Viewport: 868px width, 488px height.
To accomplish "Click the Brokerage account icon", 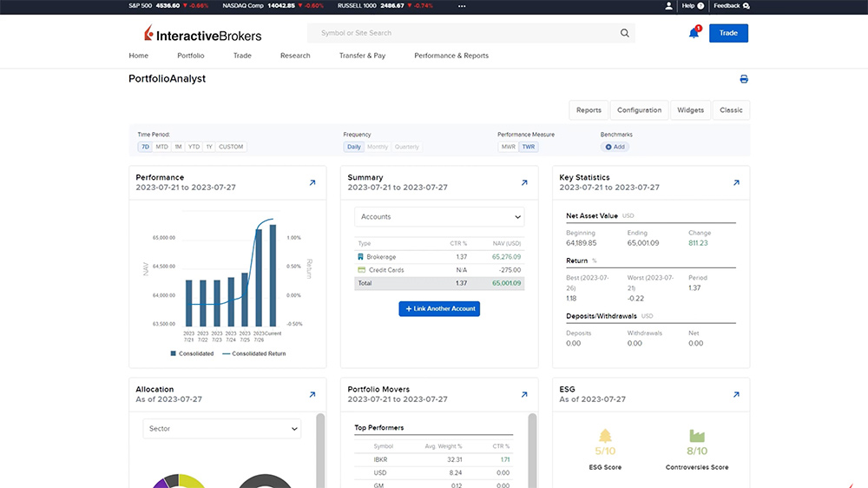I will click(x=360, y=257).
